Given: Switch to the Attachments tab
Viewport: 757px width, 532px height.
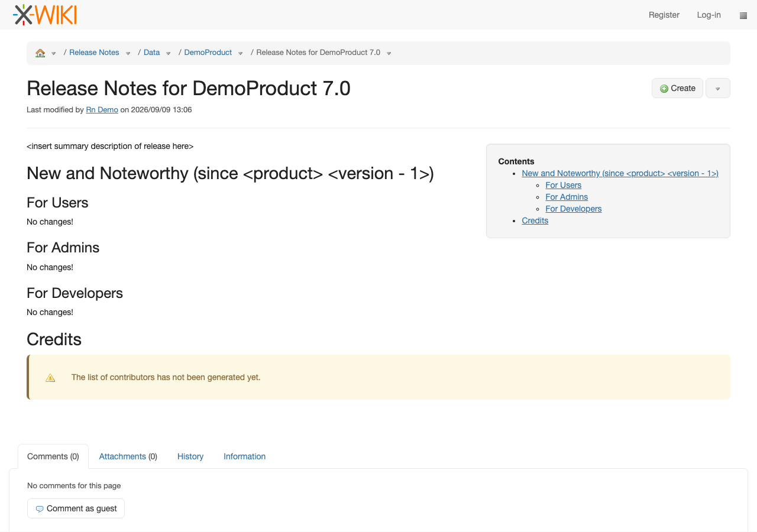Looking at the screenshot, I should [128, 456].
